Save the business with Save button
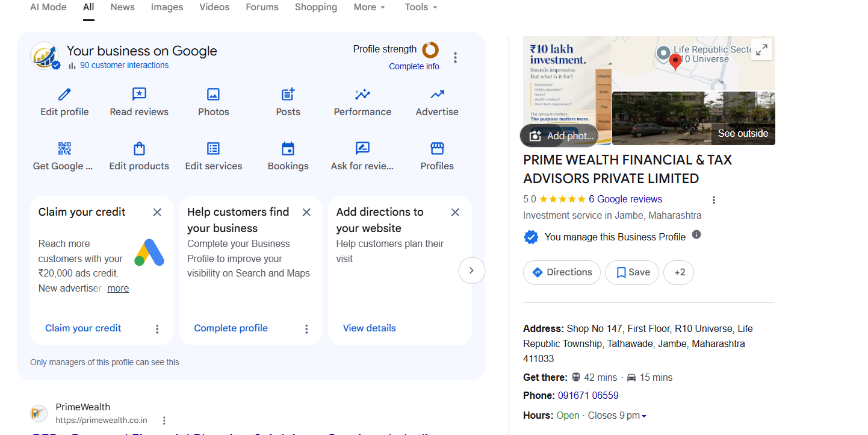The image size is (868, 435). tap(632, 272)
